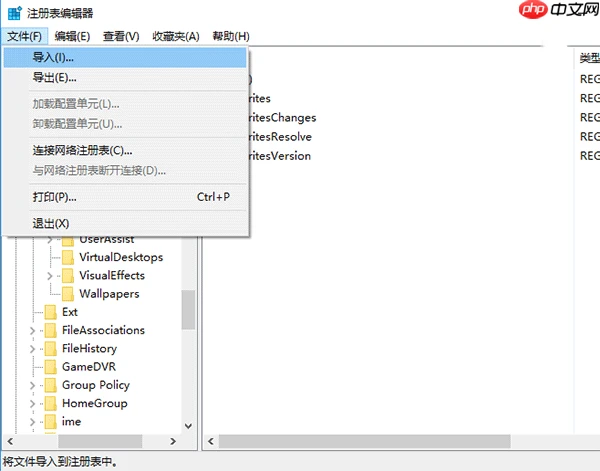Viewport: 600px width, 471px height.
Task: Open the 查看(V) menu
Action: coord(121,36)
